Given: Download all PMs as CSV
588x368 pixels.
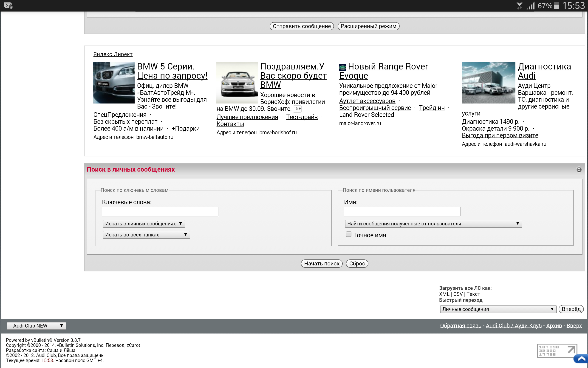Looking at the screenshot, I should [x=458, y=294].
